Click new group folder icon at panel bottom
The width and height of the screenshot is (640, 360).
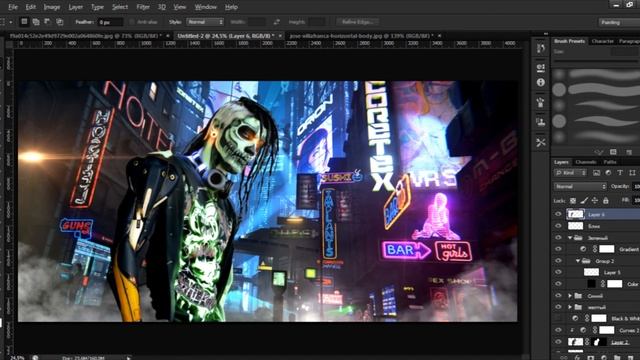(617, 358)
